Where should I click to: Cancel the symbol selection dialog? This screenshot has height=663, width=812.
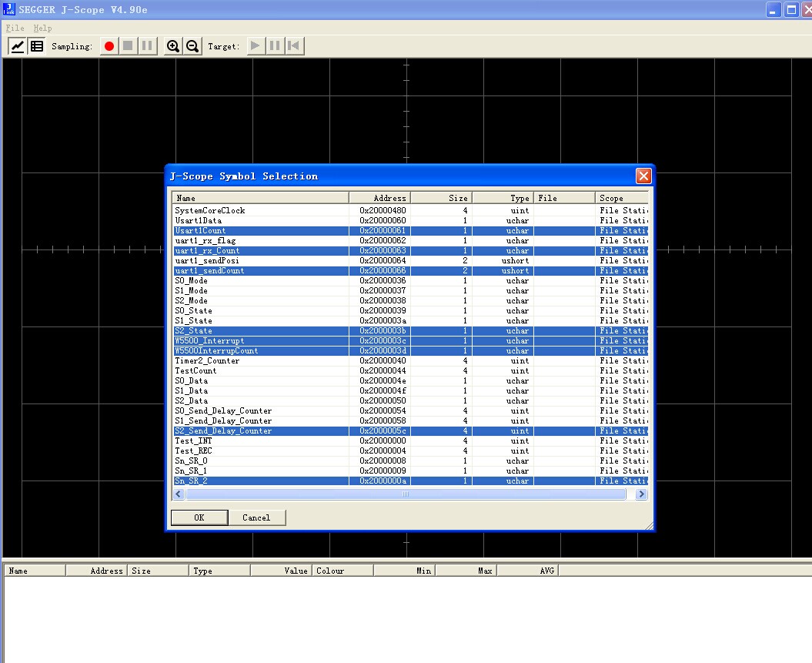[x=256, y=517]
